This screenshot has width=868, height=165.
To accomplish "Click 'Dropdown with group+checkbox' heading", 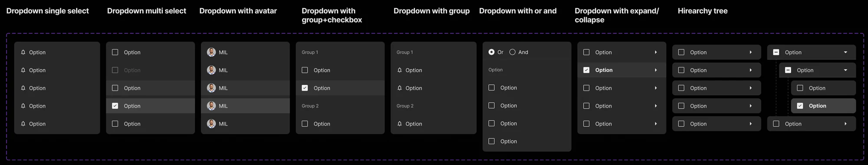I will [x=332, y=15].
